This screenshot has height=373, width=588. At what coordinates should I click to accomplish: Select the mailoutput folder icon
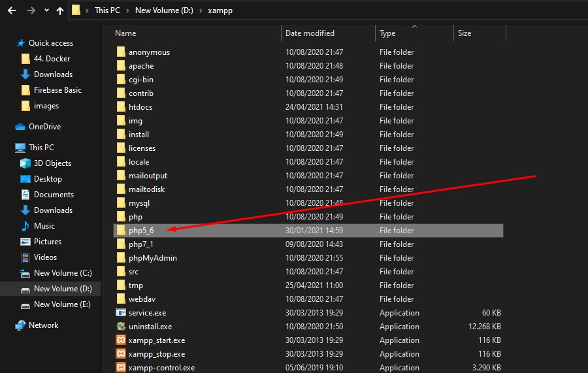click(x=121, y=176)
